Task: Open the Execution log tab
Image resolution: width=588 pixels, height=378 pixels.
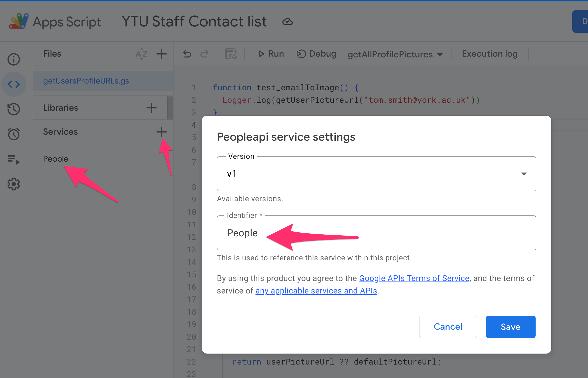Action: pos(490,54)
